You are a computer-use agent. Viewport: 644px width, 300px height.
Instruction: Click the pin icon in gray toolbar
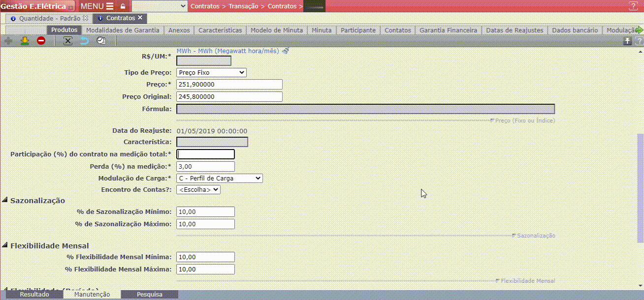(627, 41)
